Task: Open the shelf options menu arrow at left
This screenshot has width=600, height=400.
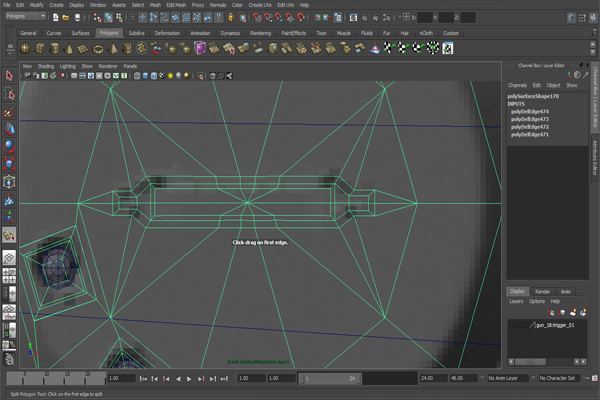Action: coord(10,54)
